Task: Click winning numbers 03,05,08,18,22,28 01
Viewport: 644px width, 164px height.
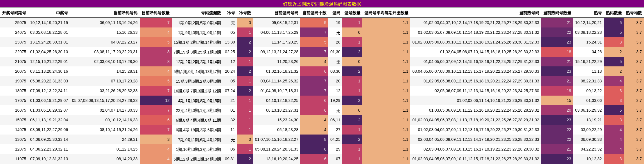Action: (x=49, y=32)
